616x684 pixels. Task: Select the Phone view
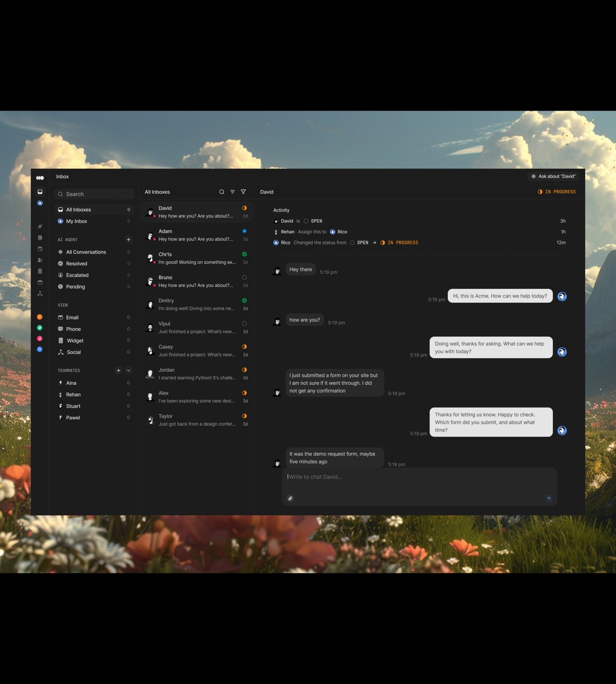(x=94, y=329)
